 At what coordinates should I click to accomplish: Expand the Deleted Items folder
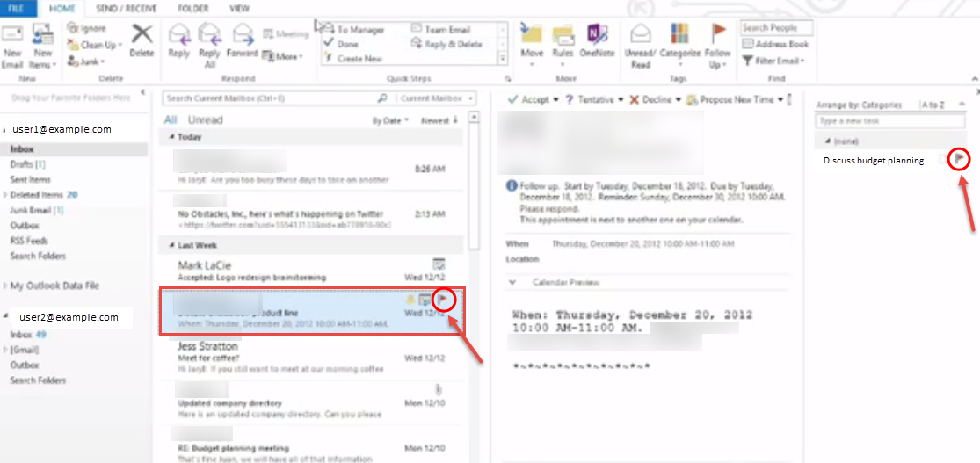tap(5, 195)
